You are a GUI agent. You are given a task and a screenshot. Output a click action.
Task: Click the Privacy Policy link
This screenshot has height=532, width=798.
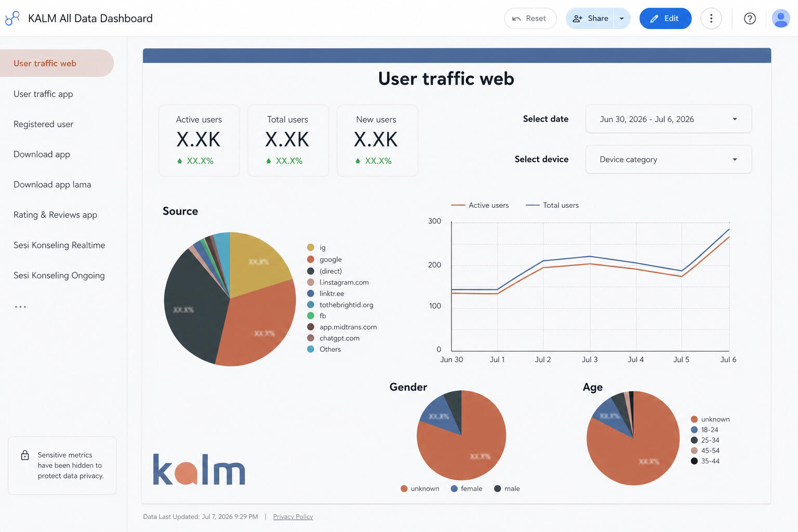coord(293,517)
